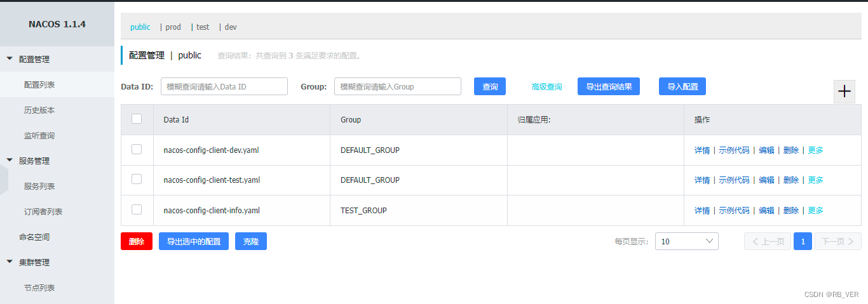Image resolution: width=868 pixels, height=304 pixels.
Task: Collapse the 配置管理 menu arrow
Action: click(x=10, y=58)
